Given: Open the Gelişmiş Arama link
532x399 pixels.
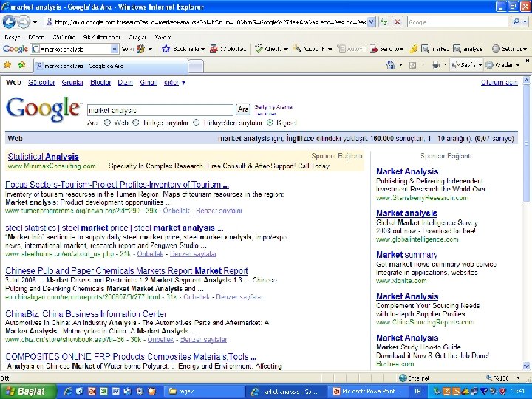Looking at the screenshot, I should coord(273,106).
